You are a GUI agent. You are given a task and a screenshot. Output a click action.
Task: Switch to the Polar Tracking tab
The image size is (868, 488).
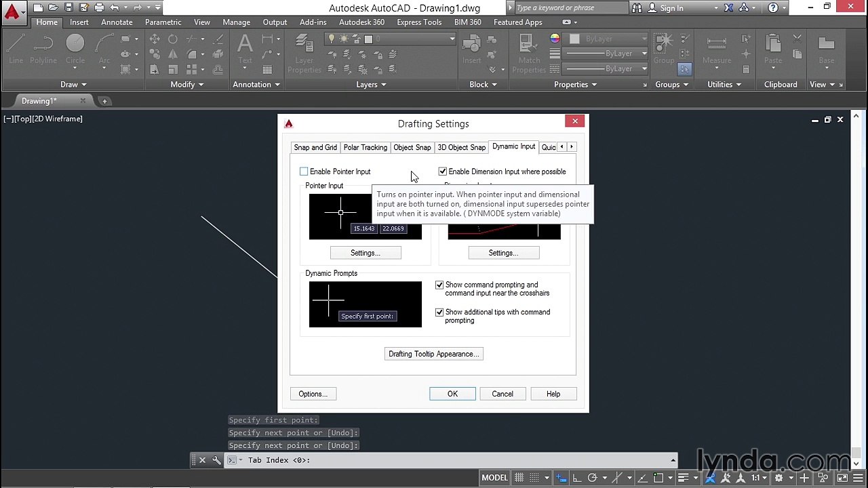(365, 147)
